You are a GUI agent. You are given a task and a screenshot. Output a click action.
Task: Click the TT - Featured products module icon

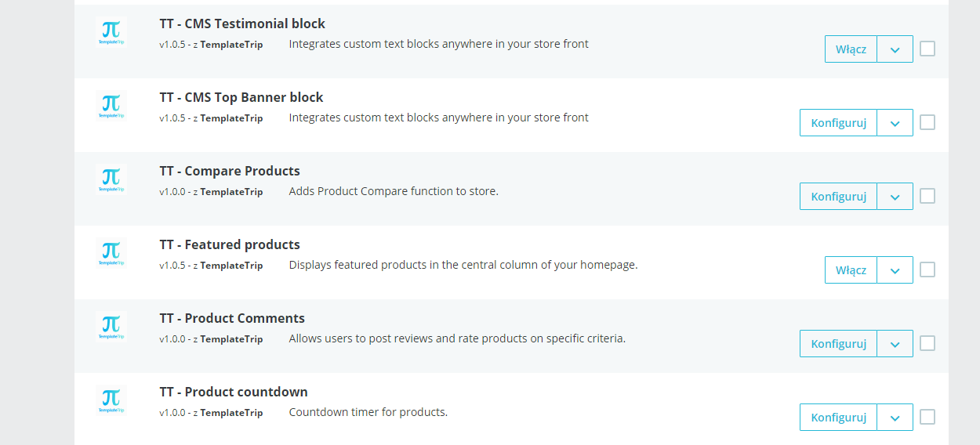111,254
